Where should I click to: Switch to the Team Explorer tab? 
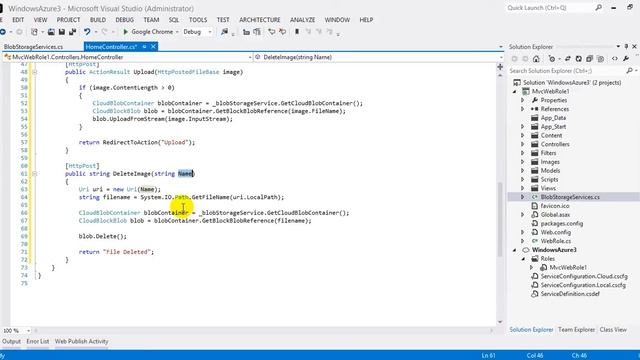tap(576, 329)
